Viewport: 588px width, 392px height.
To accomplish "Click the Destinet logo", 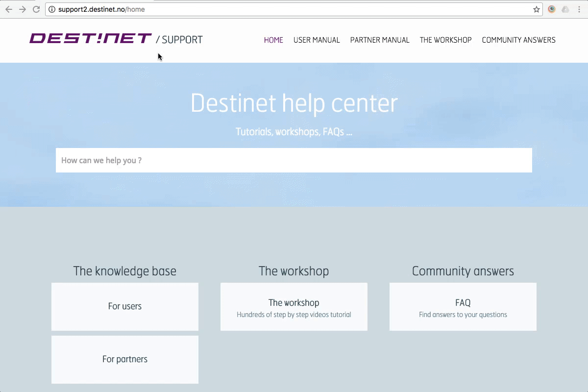I will click(x=91, y=39).
